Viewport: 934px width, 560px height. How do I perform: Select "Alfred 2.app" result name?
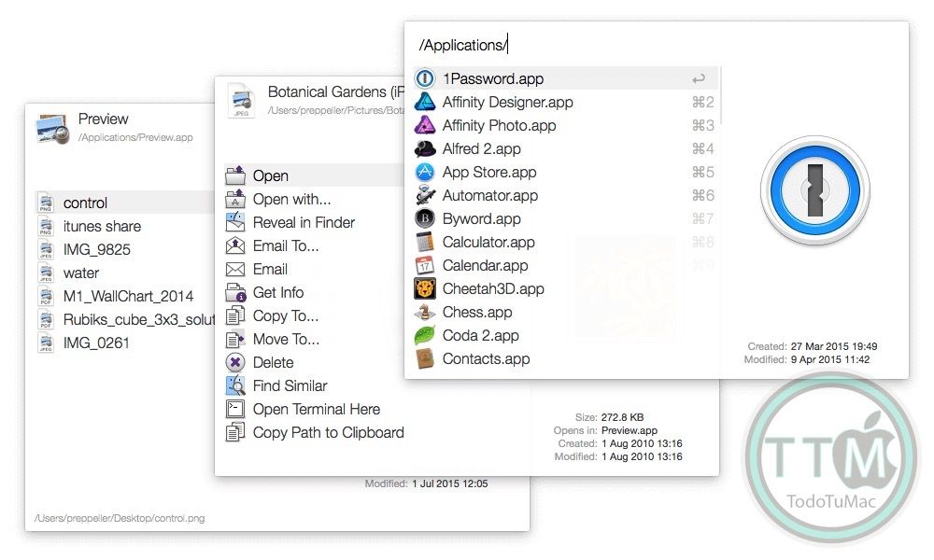pyautogui.click(x=482, y=148)
